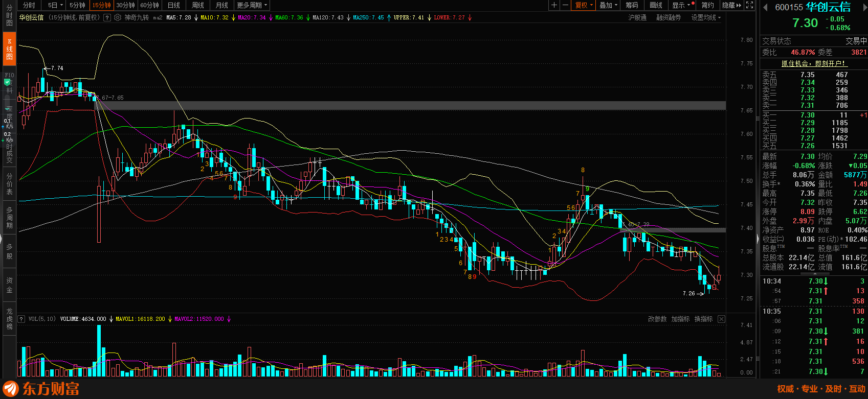Click the 抓住机会，即刻开户 link

point(814,63)
